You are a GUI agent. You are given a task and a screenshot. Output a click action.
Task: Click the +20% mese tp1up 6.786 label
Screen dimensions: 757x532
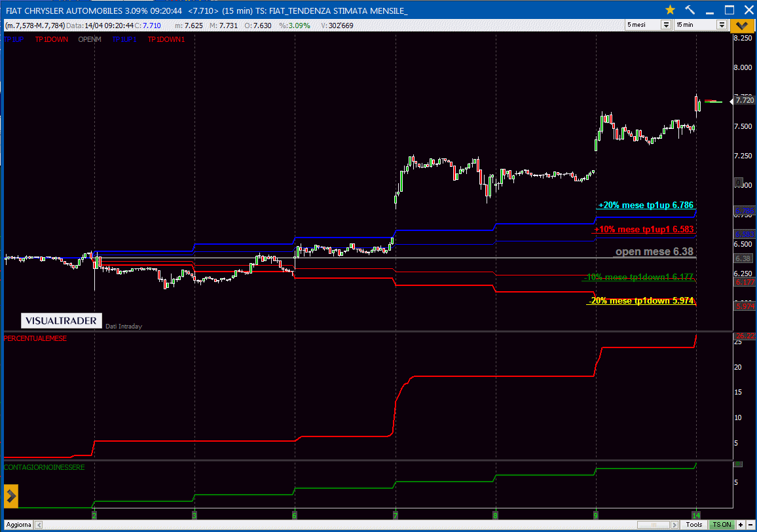[646, 205]
